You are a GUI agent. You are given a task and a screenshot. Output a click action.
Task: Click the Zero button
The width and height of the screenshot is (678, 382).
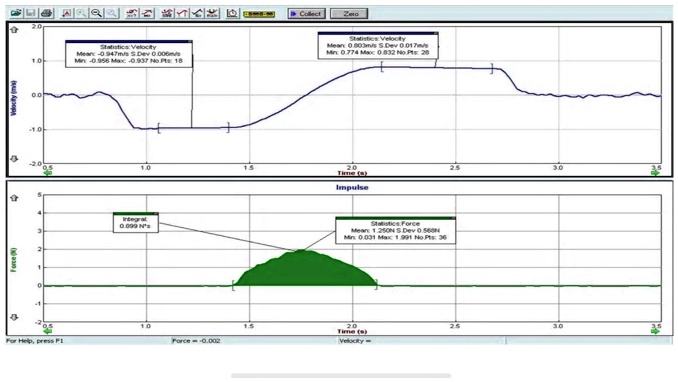click(x=349, y=13)
